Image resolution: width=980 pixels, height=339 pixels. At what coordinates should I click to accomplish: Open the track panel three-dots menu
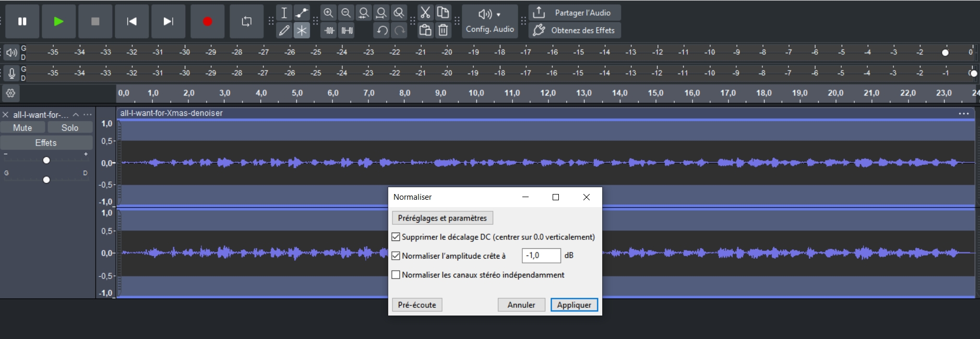[x=88, y=115]
